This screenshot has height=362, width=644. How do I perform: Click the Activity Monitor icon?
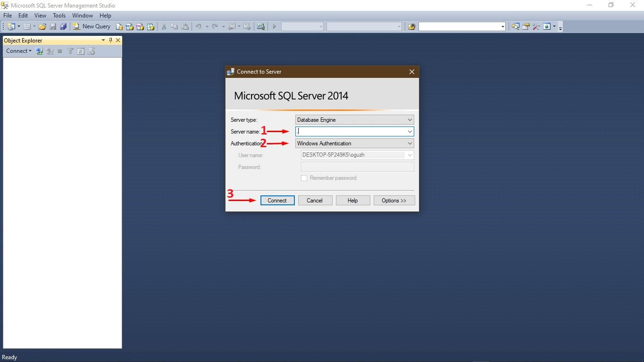click(x=260, y=26)
